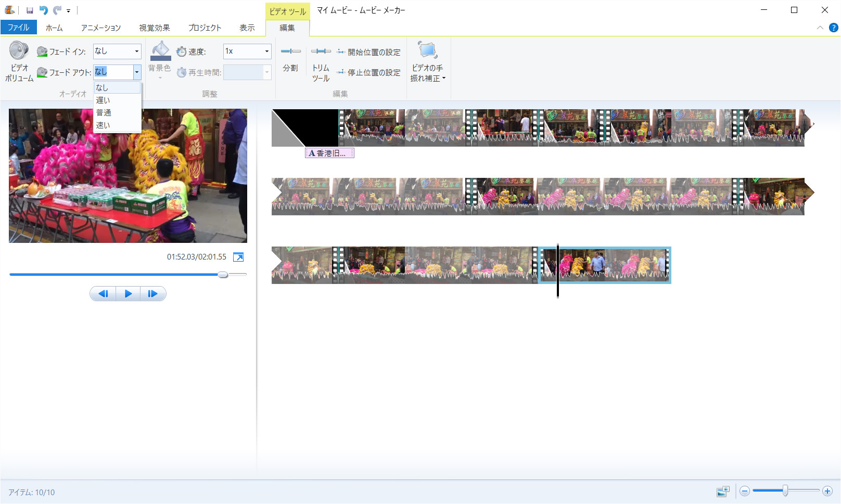This screenshot has width=841, height=504.
Task: Click 開始位置の設定 button
Action: coord(368,52)
